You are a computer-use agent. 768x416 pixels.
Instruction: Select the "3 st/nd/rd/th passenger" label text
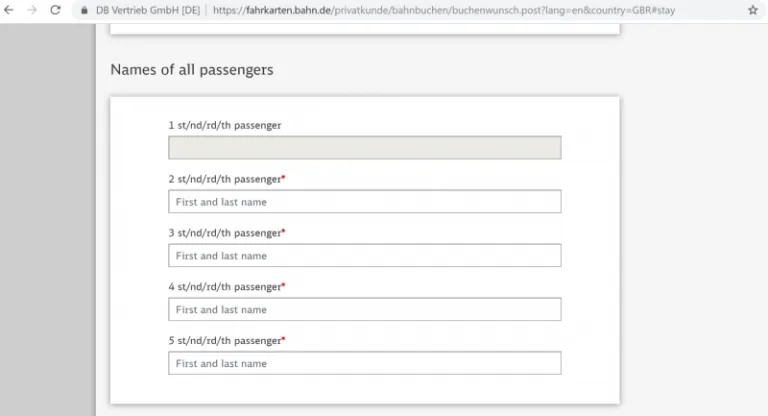click(x=224, y=233)
